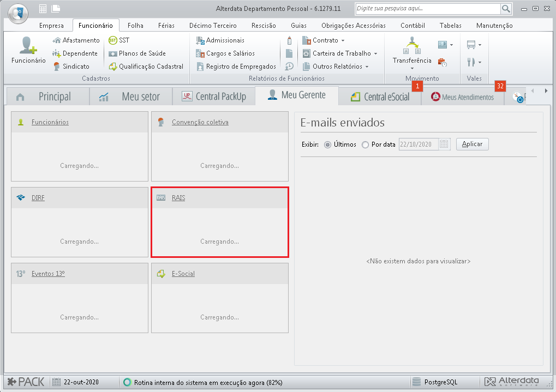The width and height of the screenshot is (556, 392).
Task: Click the search magnifier icon
Action: [x=506, y=9]
